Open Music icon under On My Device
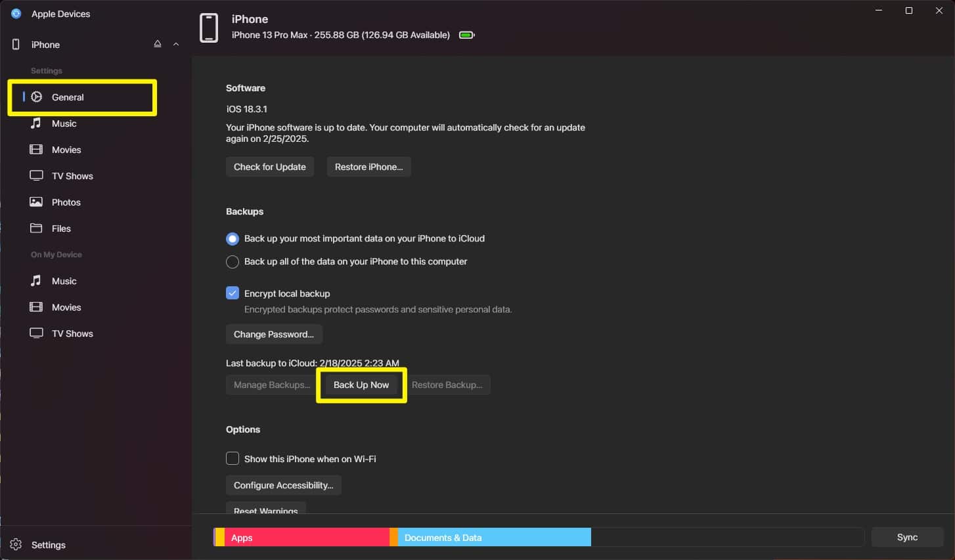Screen dimensions: 955x560 pos(36,281)
